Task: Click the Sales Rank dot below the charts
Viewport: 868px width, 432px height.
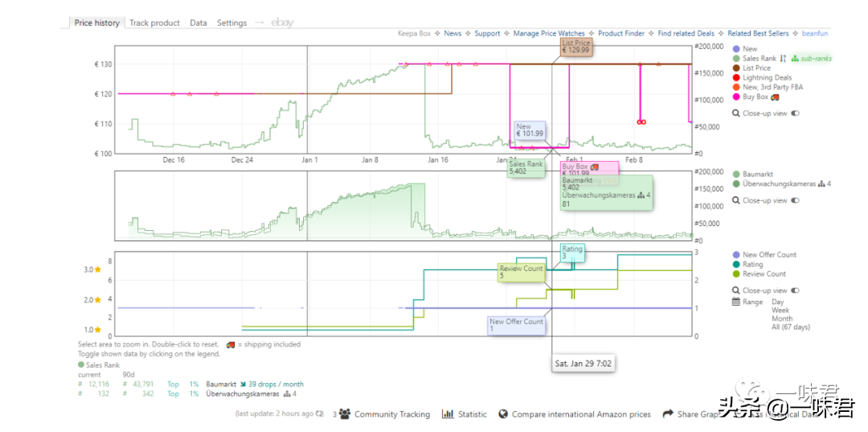Action: coord(81,365)
